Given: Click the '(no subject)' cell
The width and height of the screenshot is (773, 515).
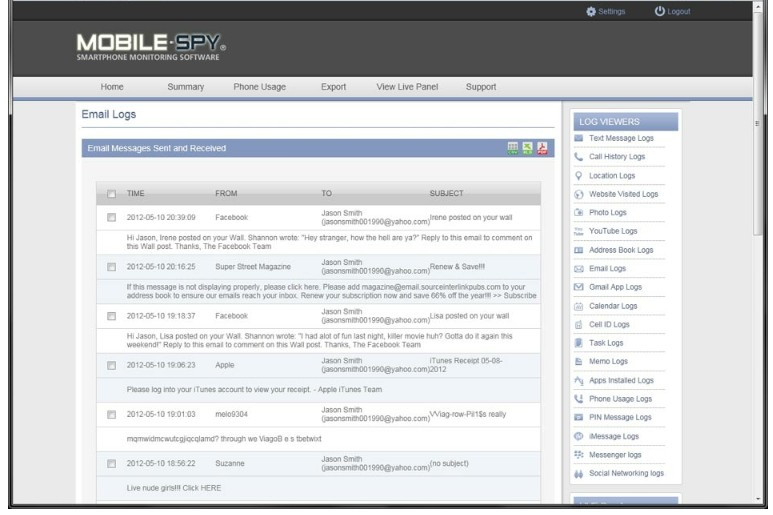Looking at the screenshot, I should click(449, 463).
